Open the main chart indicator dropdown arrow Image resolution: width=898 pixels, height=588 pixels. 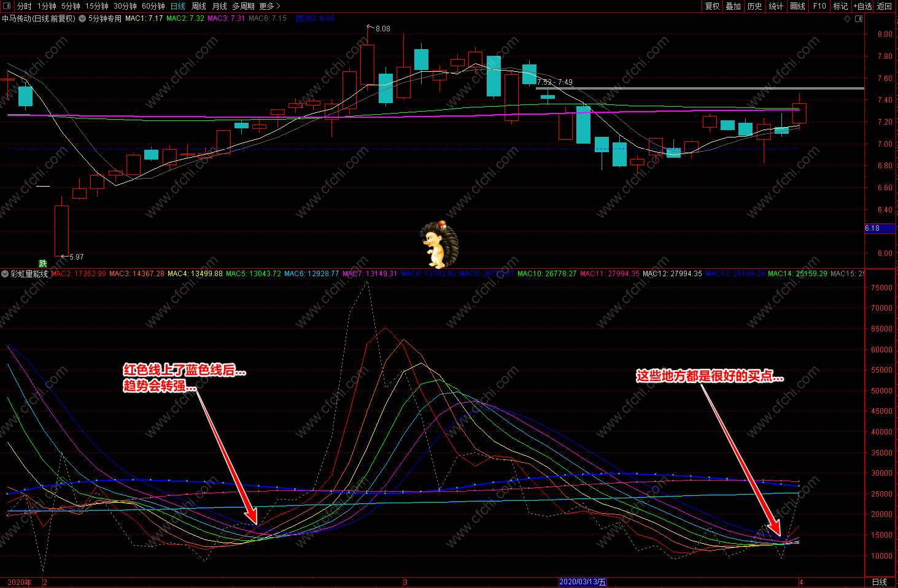82,18
